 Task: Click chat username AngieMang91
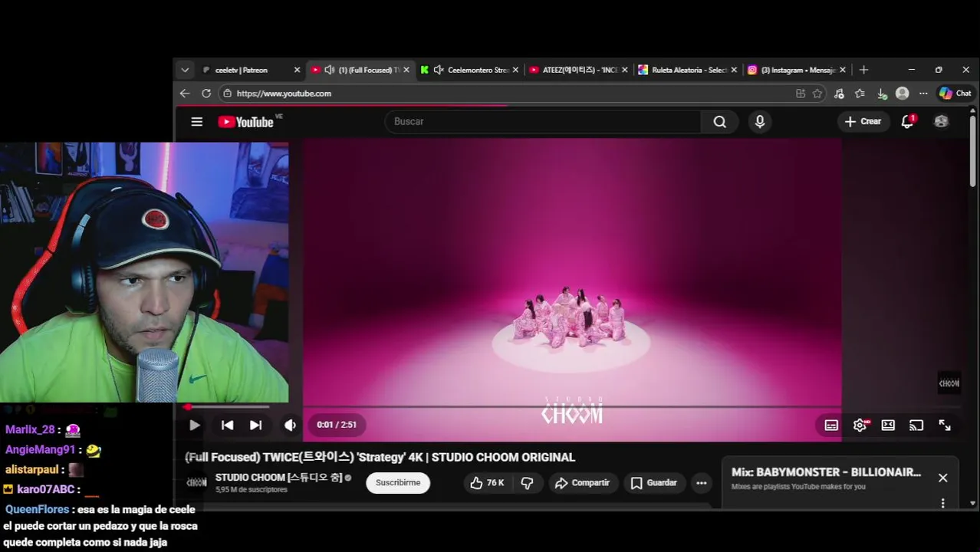41,450
